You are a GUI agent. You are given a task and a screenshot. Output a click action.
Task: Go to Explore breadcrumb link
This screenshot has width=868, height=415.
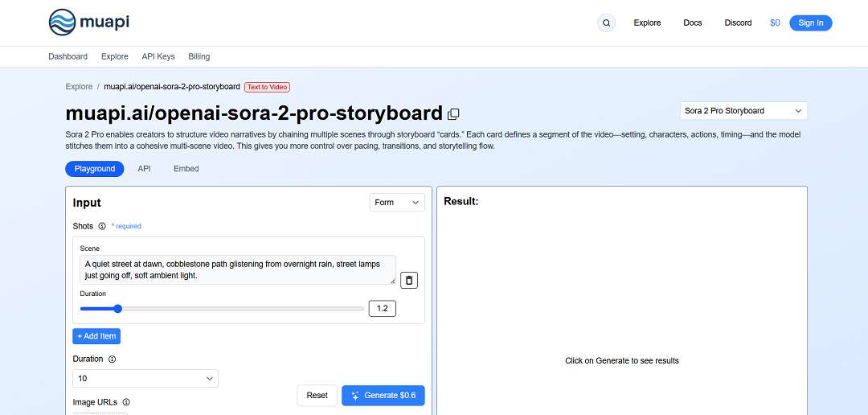[79, 87]
